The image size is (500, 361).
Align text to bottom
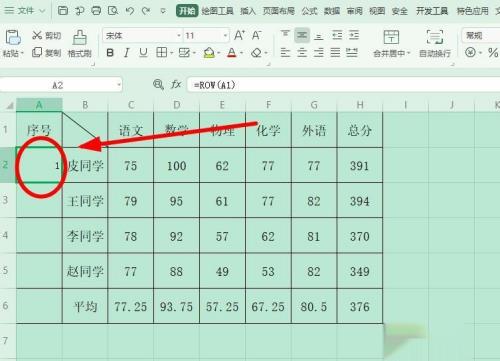(319, 35)
